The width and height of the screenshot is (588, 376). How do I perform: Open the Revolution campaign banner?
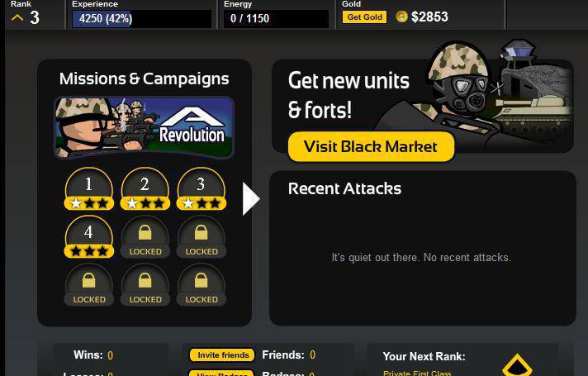[145, 127]
